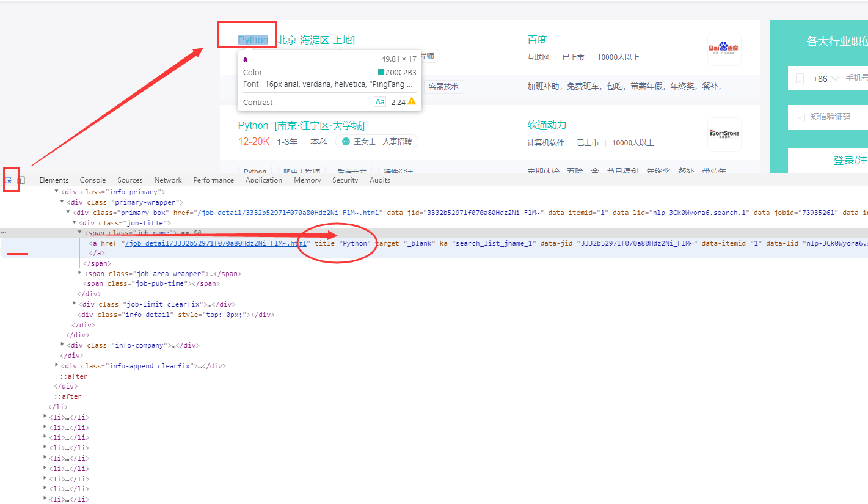
Task: Follow the href link on the primary-box div
Action: tap(288, 213)
